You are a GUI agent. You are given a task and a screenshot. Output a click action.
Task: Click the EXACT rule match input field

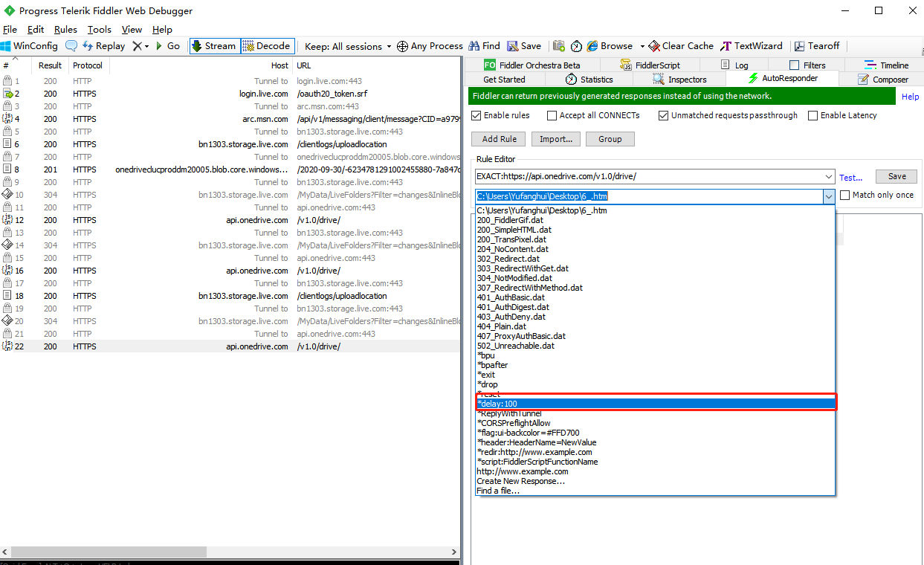[649, 177]
